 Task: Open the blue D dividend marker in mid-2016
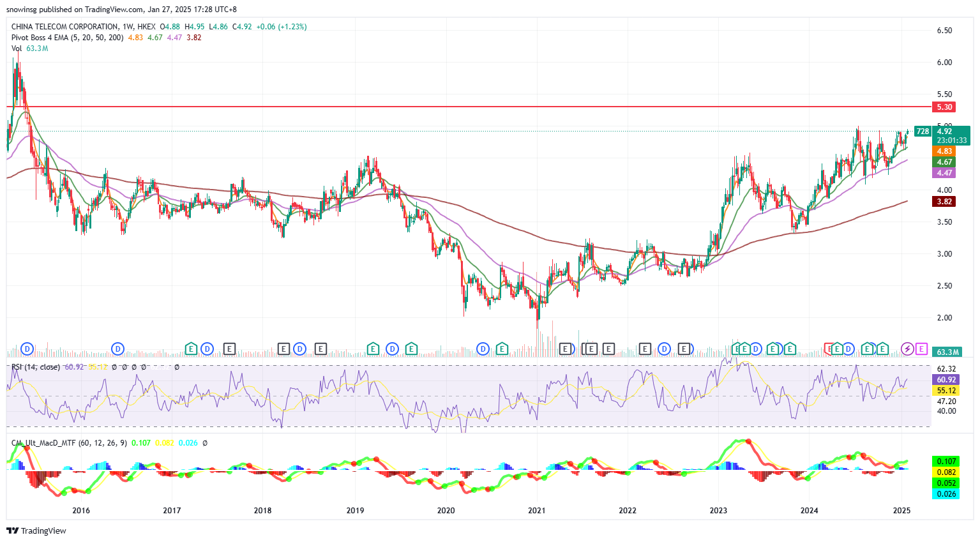pyautogui.click(x=117, y=349)
